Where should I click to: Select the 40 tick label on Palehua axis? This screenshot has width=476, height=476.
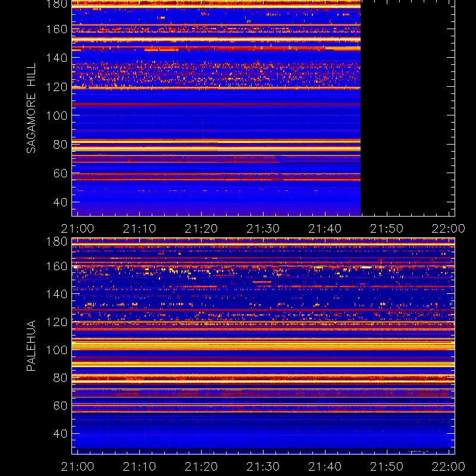[x=60, y=434]
